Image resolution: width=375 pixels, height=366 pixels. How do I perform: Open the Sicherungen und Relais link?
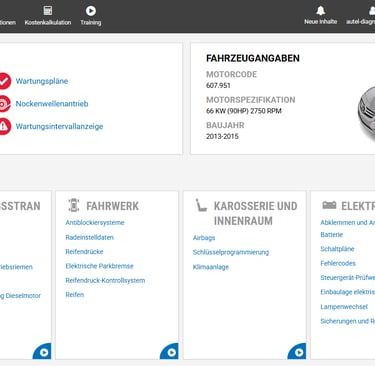click(348, 321)
